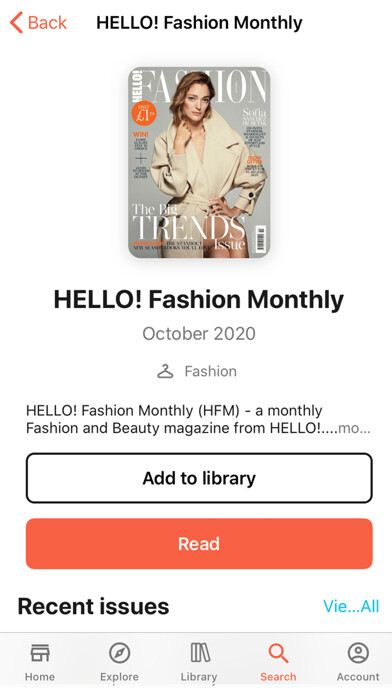Open the Explore compass icon
This screenshot has height=696, width=392.
point(119,653)
